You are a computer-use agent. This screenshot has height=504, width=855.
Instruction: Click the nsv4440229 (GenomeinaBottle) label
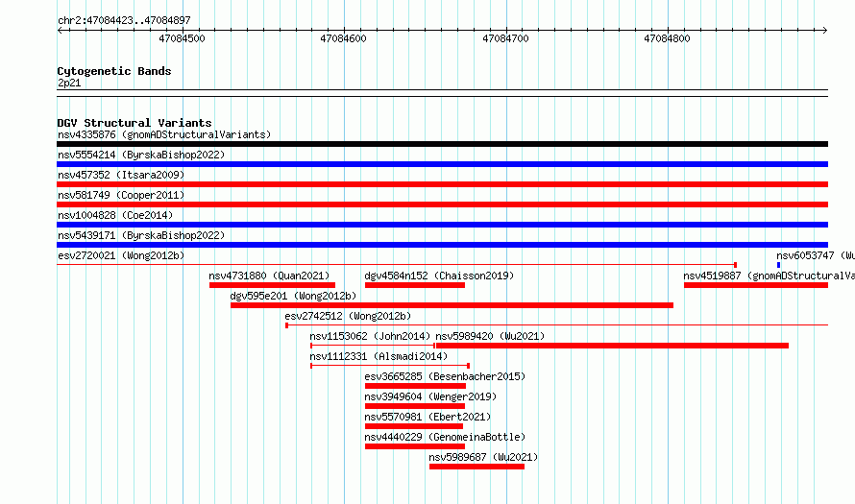click(445, 437)
